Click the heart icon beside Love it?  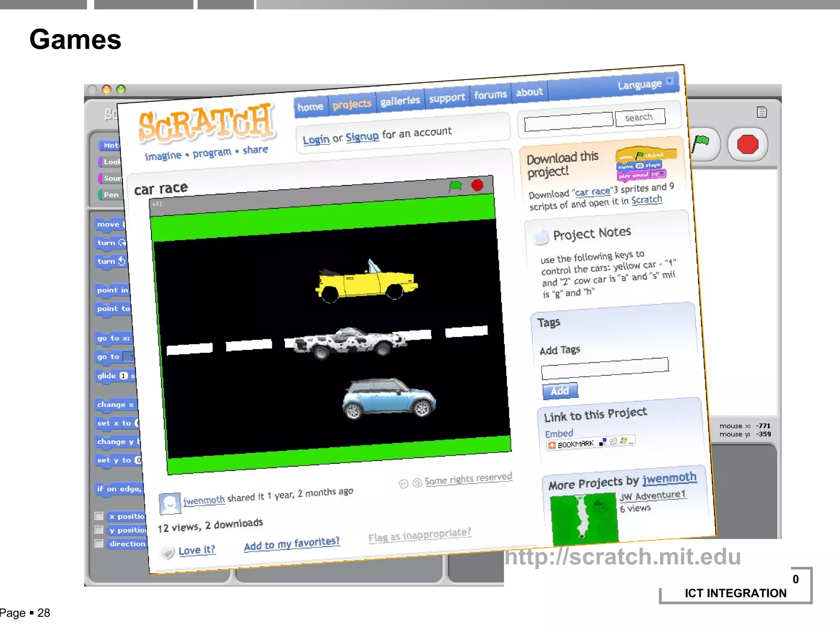[x=167, y=552]
